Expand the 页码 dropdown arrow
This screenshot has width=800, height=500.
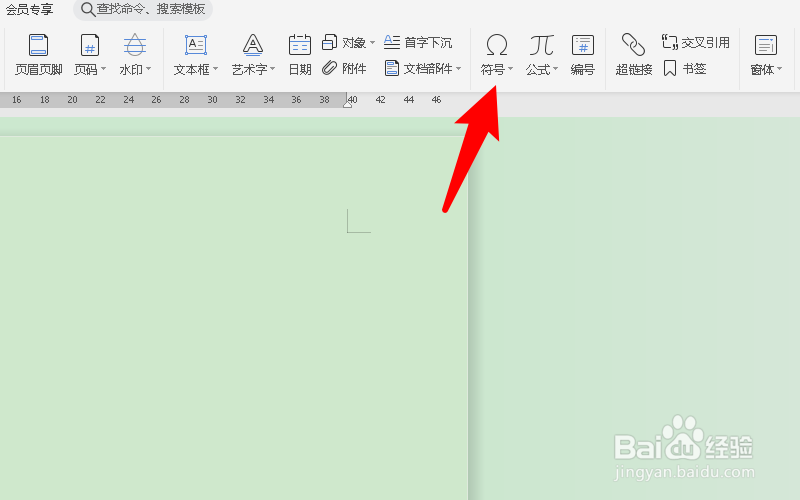pos(104,68)
